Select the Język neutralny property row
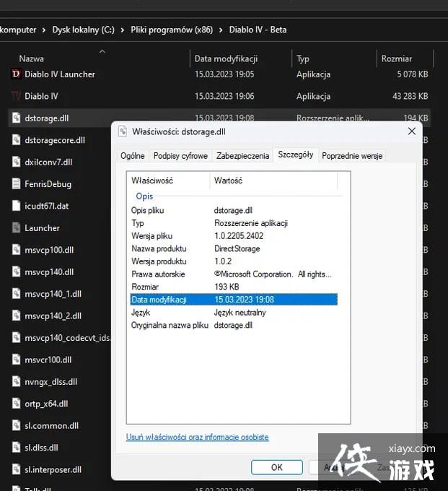Viewport: 448px width, 491px height. (x=234, y=313)
